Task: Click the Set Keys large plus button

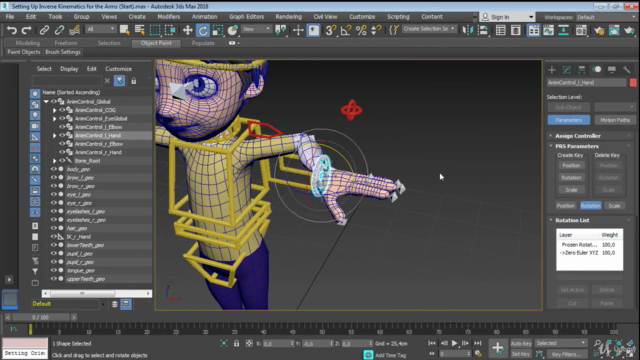Action: (498, 348)
